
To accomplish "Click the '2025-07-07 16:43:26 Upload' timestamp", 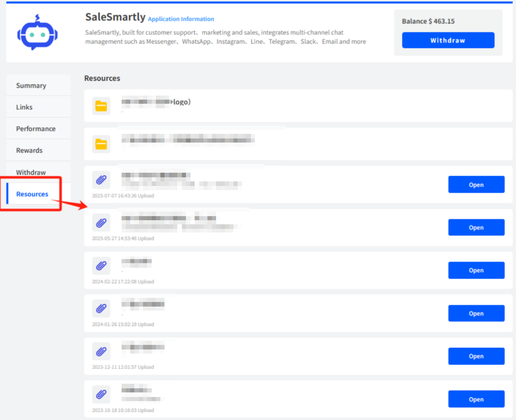I will point(123,196).
